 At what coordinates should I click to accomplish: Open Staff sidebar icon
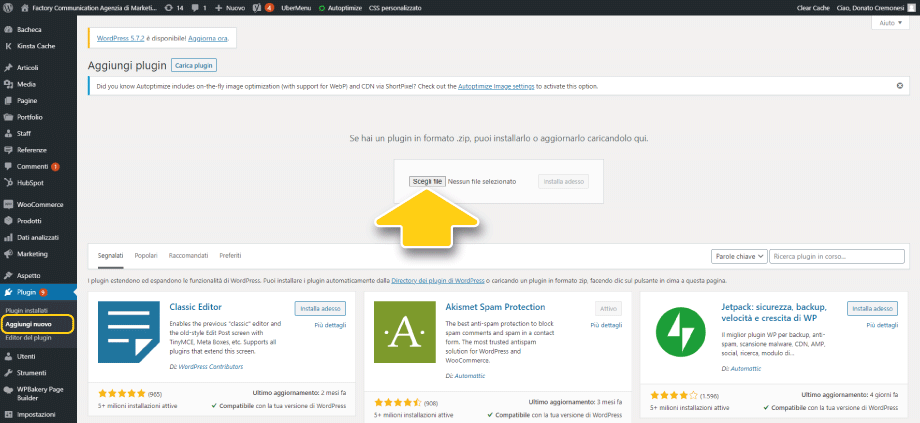(x=8, y=133)
